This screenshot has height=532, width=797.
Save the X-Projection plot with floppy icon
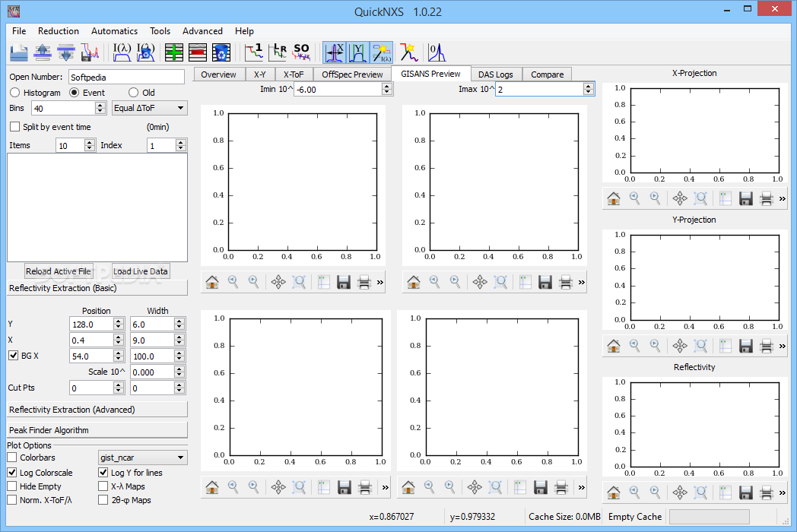click(746, 199)
